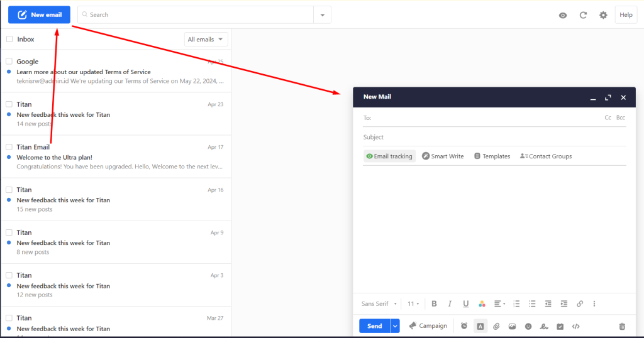The width and height of the screenshot is (644, 338).
Task: Open the All emails filter dropdown
Action: 206,40
